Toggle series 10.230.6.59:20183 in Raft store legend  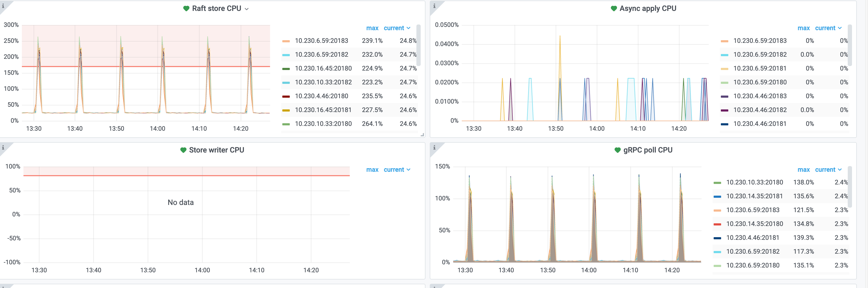(321, 41)
